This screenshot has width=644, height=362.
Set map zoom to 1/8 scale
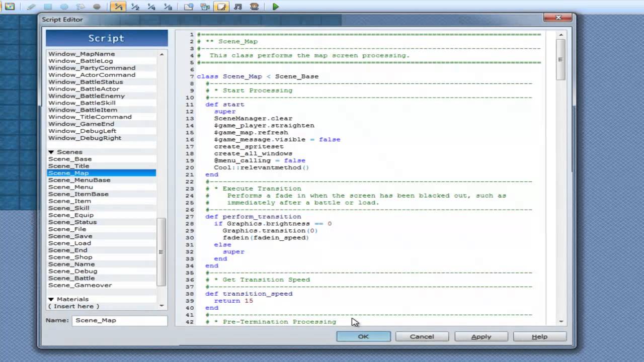pos(168,7)
